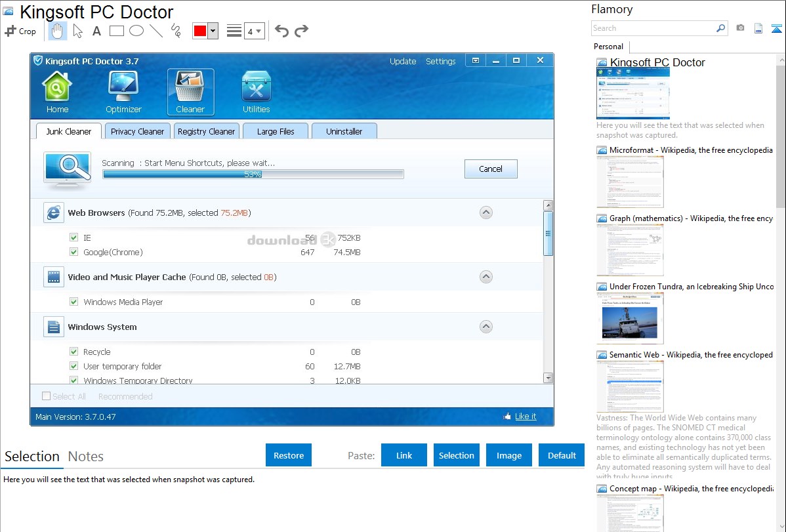
Task: Choose the text annotation tool
Action: click(96, 31)
